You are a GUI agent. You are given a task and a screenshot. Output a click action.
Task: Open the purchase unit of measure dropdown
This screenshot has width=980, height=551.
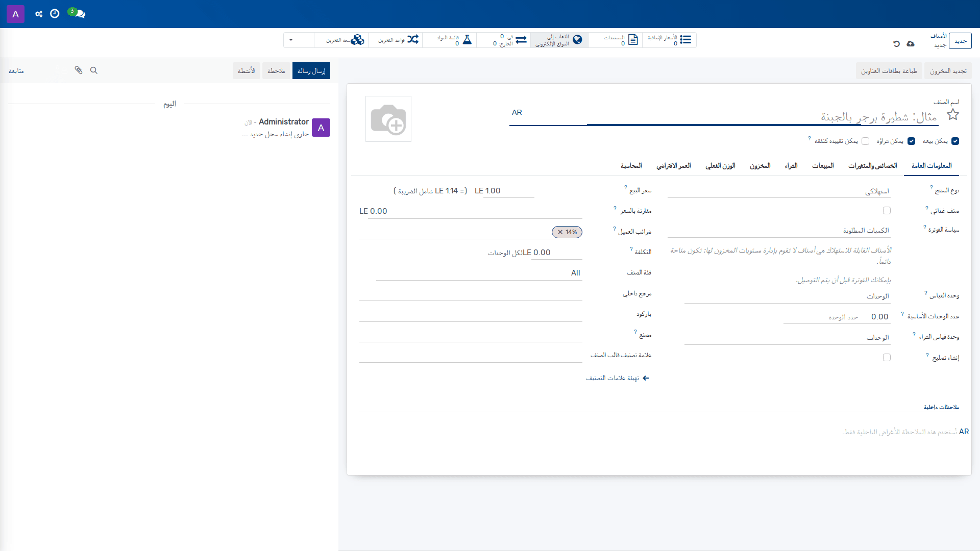[787, 338]
